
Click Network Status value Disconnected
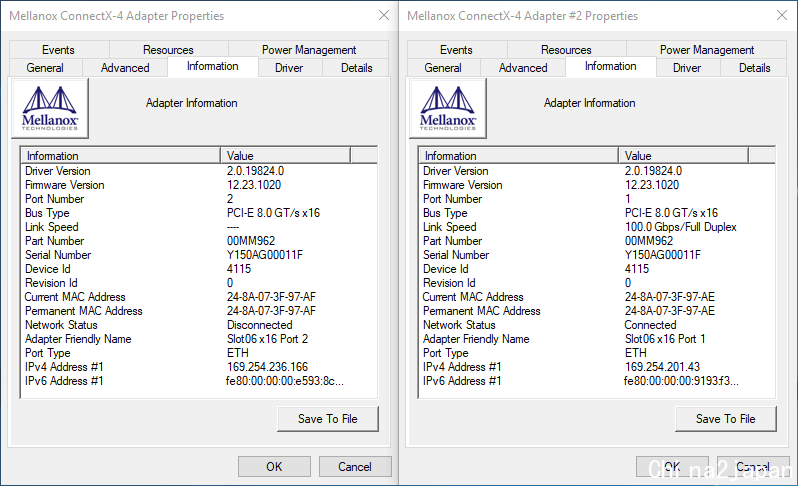(x=260, y=325)
